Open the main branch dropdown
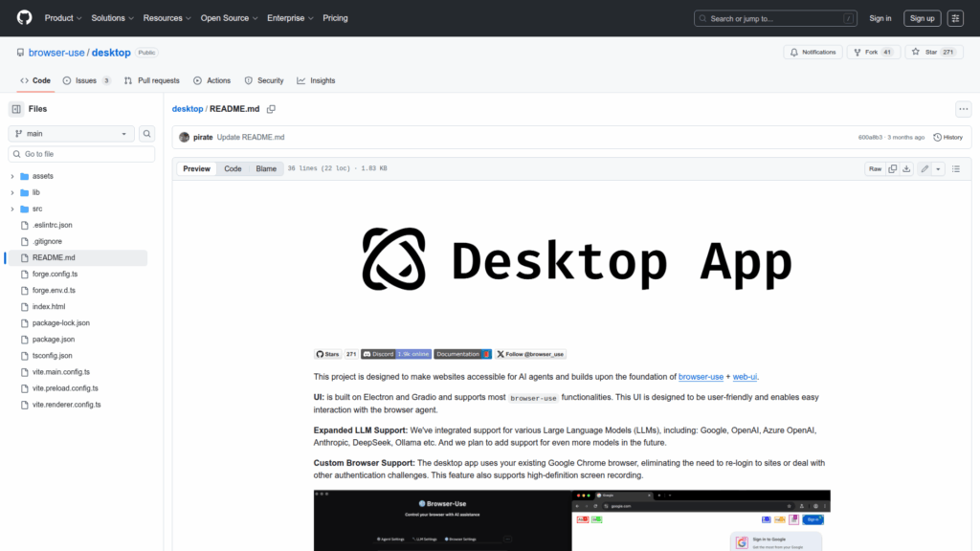Screen dimensions: 980x551 click(x=71, y=134)
